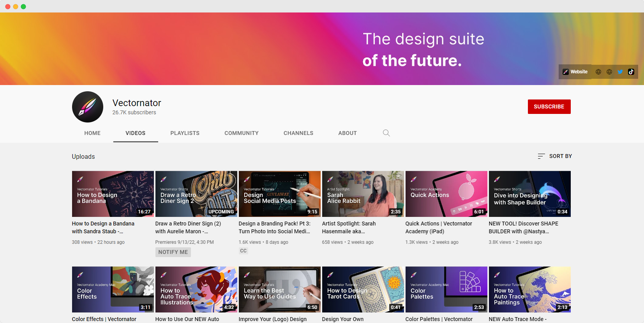Play the Quick Actions video thumbnail
Image resolution: width=644 pixels, height=323 pixels.
[x=446, y=194]
